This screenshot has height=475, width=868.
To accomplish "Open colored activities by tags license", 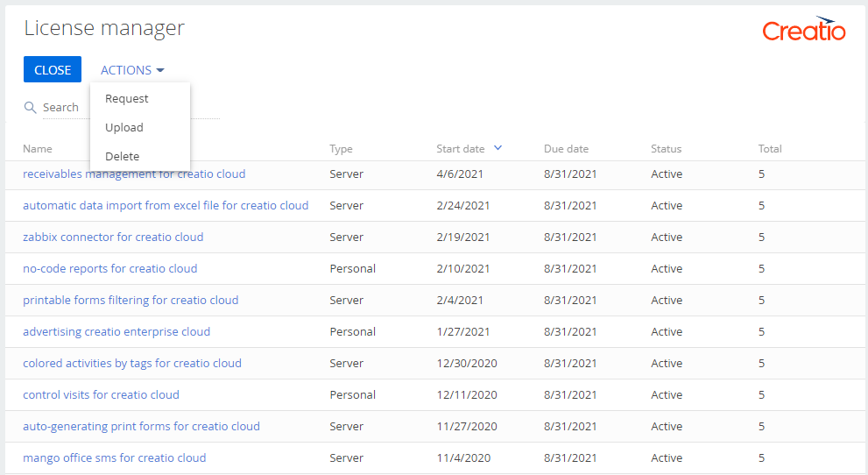I will click(x=131, y=363).
